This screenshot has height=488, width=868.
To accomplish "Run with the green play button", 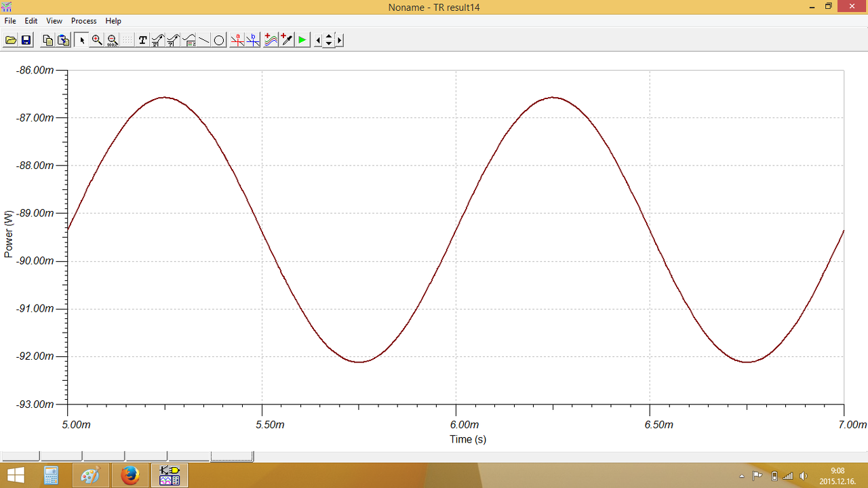I will click(302, 40).
